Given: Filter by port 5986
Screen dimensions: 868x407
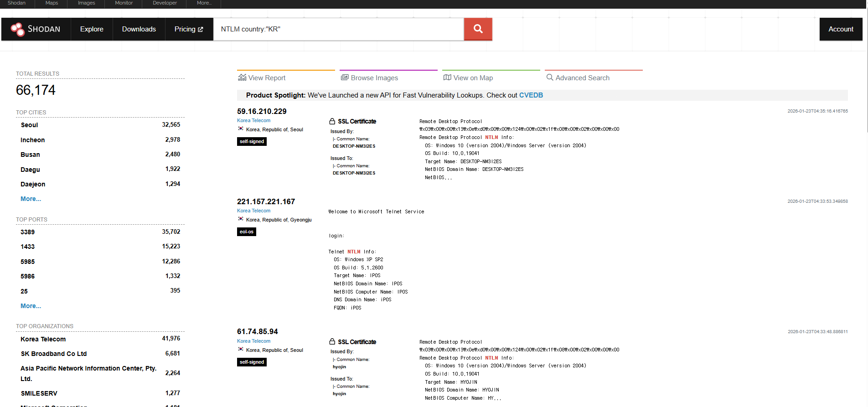Looking at the screenshot, I should (27, 276).
